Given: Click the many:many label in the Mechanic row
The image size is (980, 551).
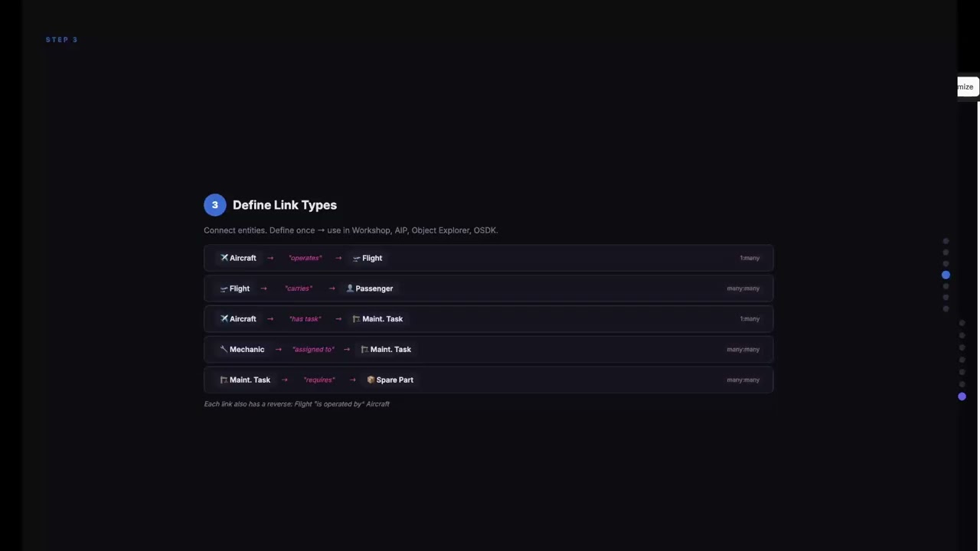Looking at the screenshot, I should pos(743,350).
